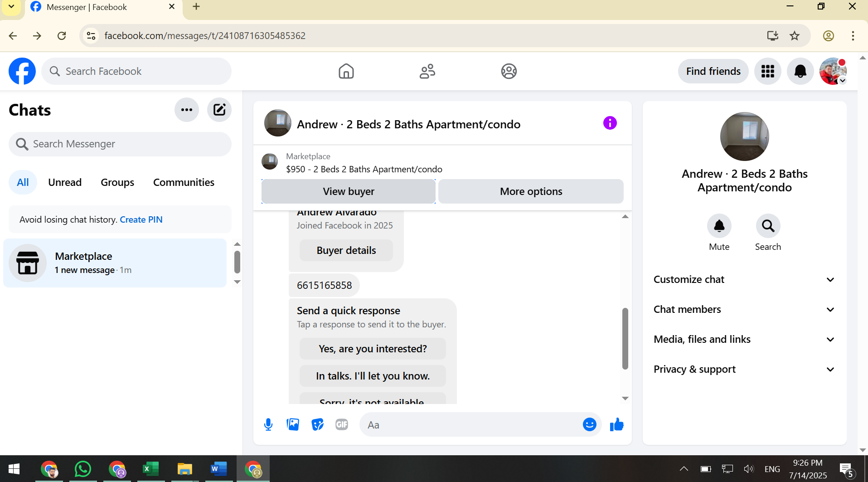View site information icon in the address bar
The height and width of the screenshot is (482, 868).
coord(91,35)
